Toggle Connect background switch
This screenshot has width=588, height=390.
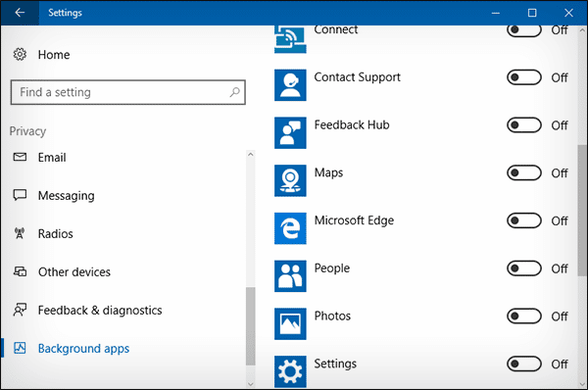click(x=524, y=30)
